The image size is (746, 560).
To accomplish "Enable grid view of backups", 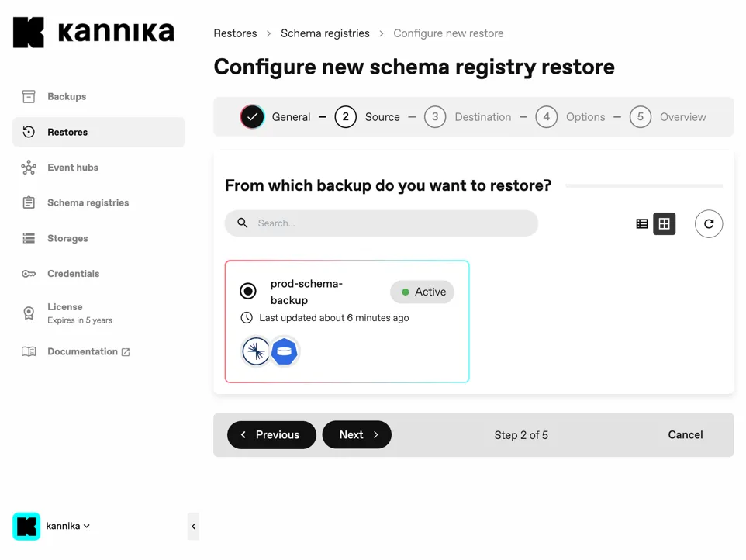I will (x=664, y=223).
